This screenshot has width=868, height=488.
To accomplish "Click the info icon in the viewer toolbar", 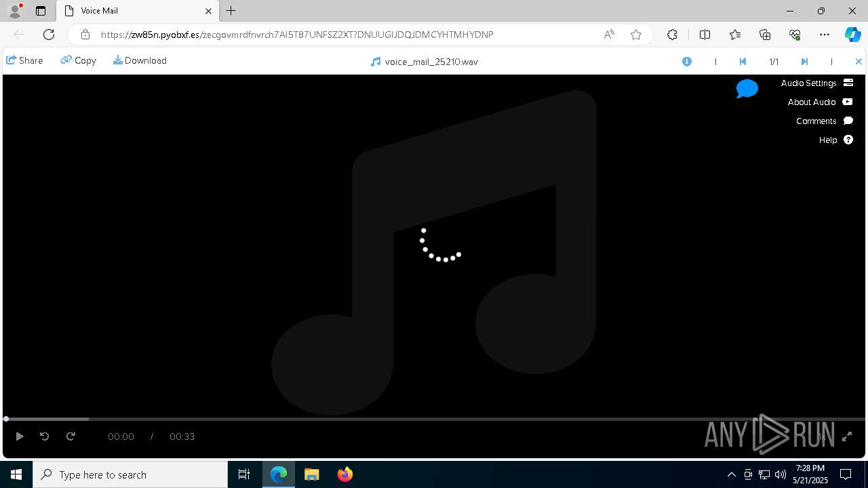I will [x=687, y=62].
